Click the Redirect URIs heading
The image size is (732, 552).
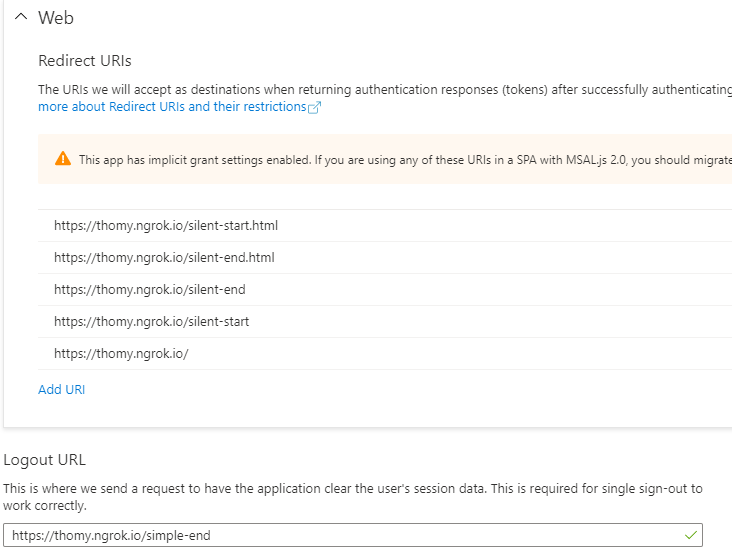pos(85,61)
